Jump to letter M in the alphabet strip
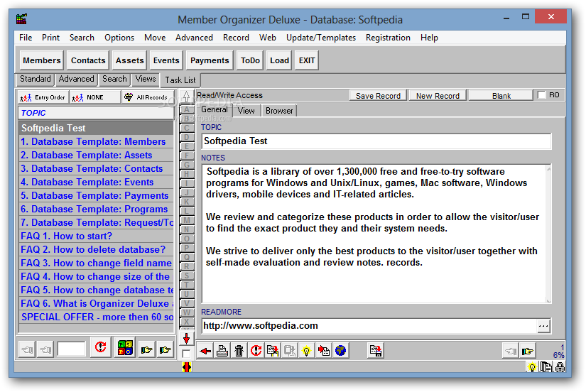Viewport: 586px width, 392px height. (187, 220)
